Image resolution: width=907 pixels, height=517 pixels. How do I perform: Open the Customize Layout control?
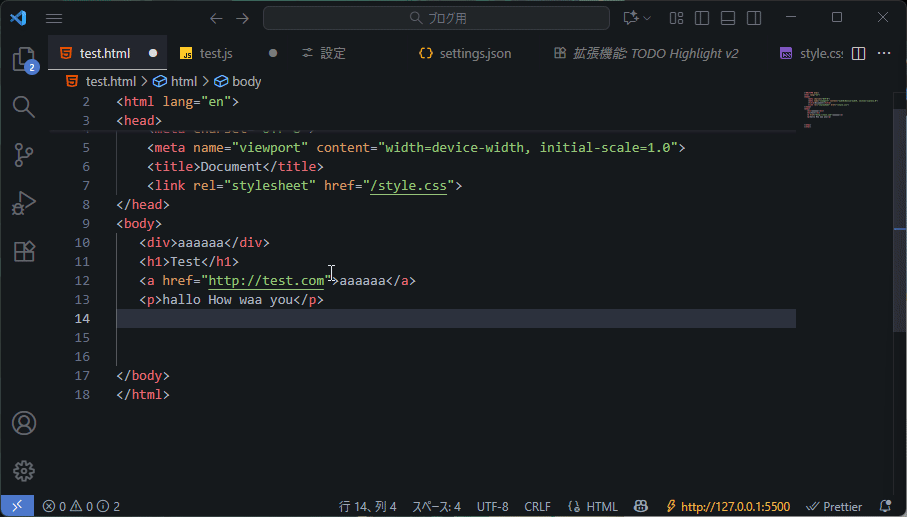coord(676,19)
